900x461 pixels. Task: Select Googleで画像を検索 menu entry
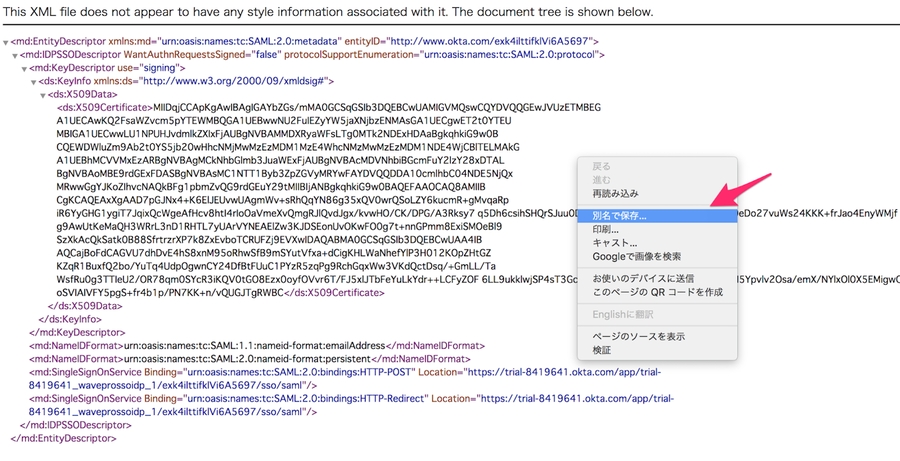pyautogui.click(x=636, y=256)
